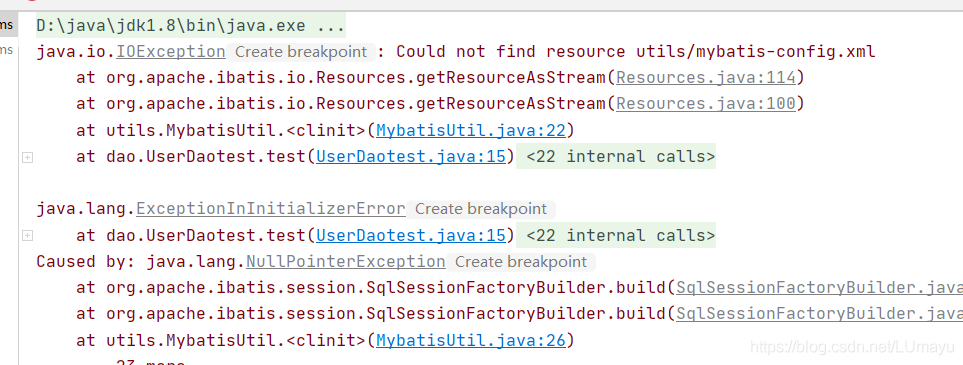Create breakpoint for NullPointerException
The height and width of the screenshot is (365, 963).
coord(521,262)
